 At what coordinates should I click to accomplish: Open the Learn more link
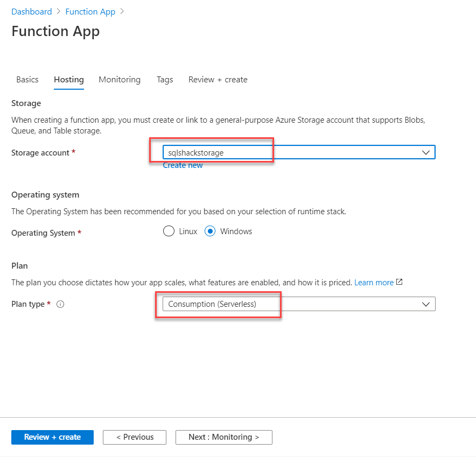point(374,282)
